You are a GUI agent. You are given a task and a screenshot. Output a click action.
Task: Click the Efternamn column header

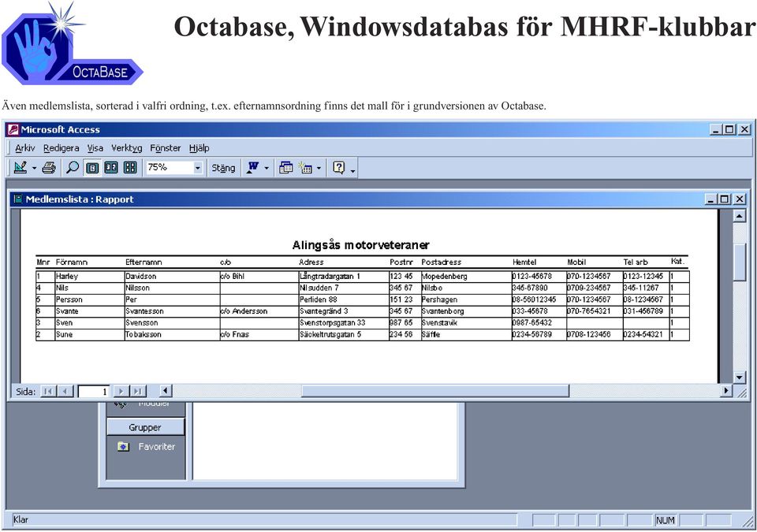tap(144, 262)
